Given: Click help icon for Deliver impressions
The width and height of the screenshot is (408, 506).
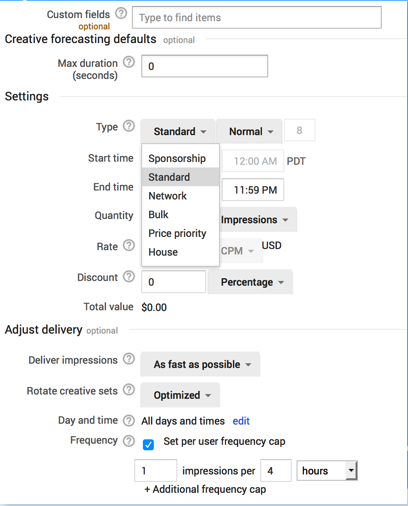Looking at the screenshot, I should [129, 359].
